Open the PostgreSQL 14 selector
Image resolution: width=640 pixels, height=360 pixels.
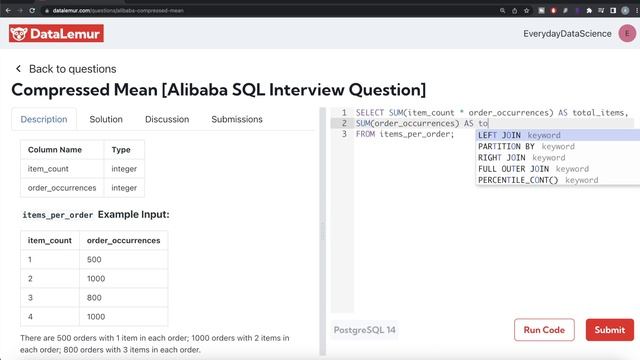pyautogui.click(x=364, y=330)
